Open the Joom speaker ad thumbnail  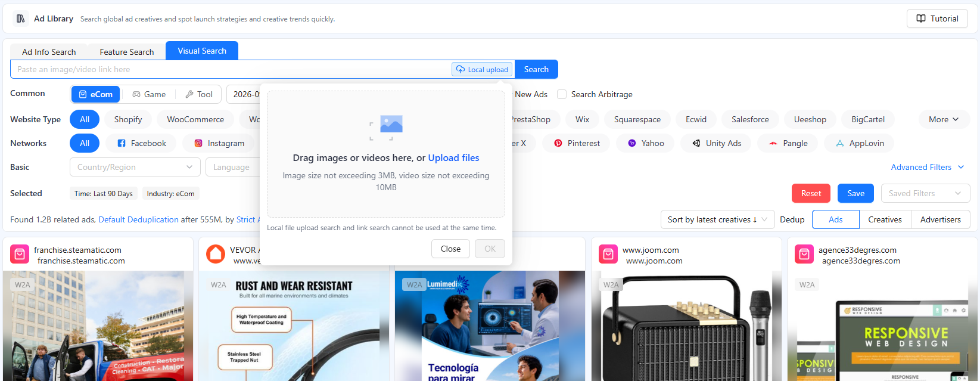coord(686,326)
